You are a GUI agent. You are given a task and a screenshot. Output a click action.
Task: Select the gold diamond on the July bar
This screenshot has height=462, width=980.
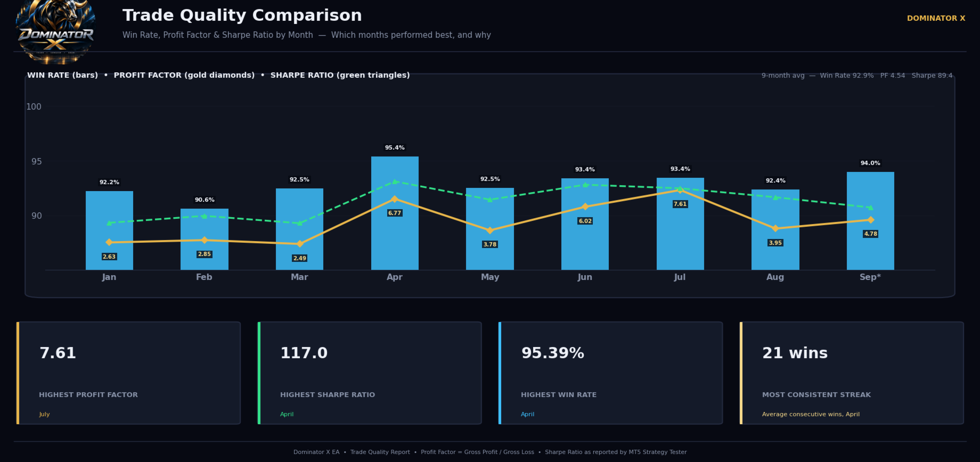(680, 190)
